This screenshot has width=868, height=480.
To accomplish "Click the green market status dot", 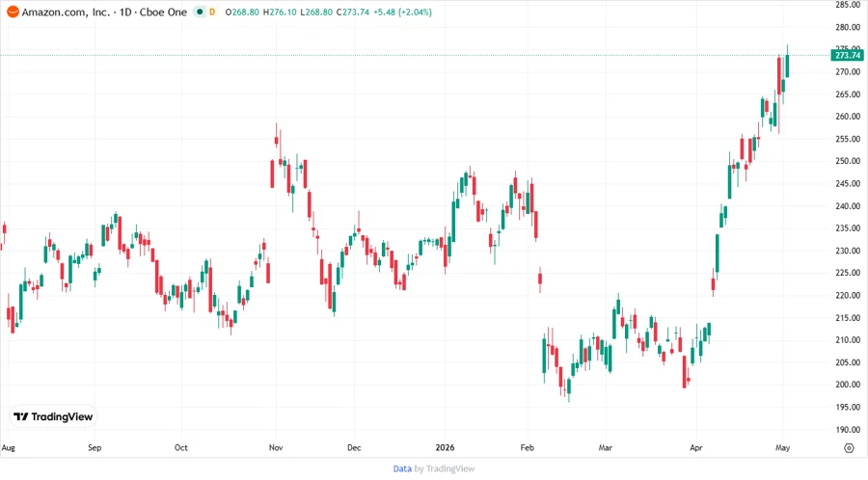I will coord(200,12).
